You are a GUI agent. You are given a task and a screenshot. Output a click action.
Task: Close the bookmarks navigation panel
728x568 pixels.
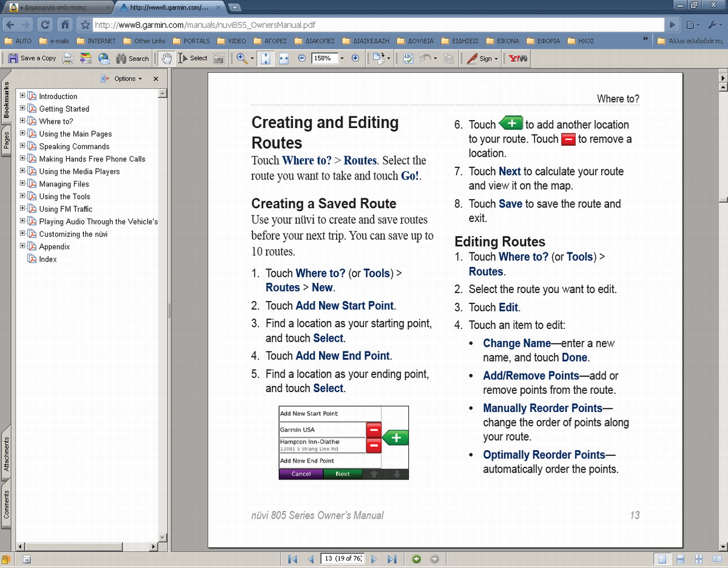[156, 79]
